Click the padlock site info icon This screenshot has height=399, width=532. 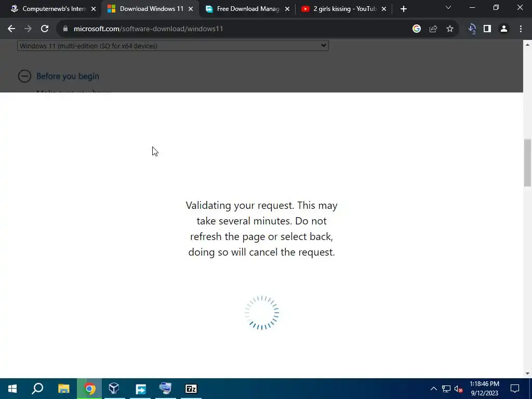pyautogui.click(x=65, y=29)
